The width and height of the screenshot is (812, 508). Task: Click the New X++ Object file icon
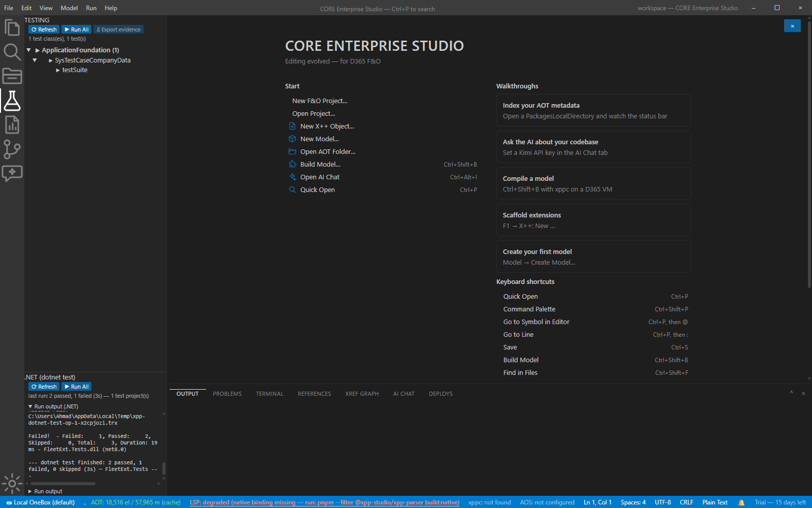[x=292, y=126]
